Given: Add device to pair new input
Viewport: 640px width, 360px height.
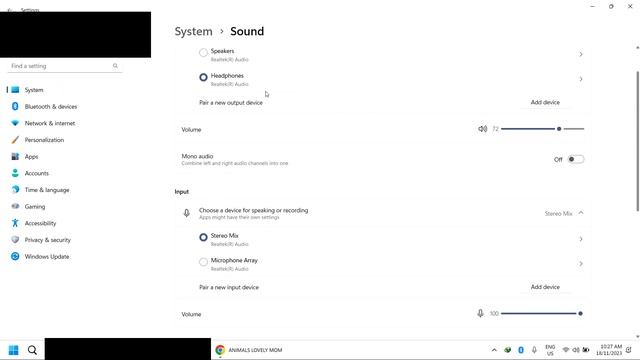Looking at the screenshot, I should pyautogui.click(x=545, y=287).
